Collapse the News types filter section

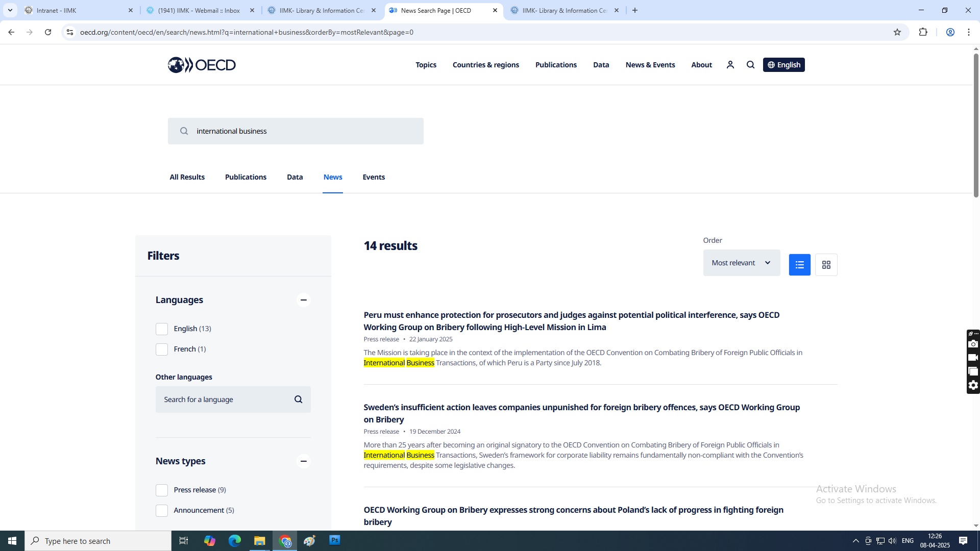pyautogui.click(x=303, y=461)
